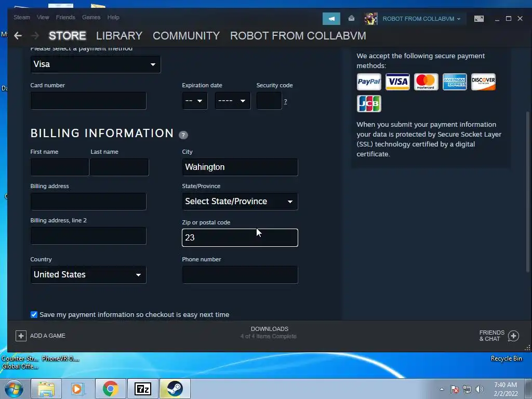
Task: Open the Help menu
Action: coord(113,17)
